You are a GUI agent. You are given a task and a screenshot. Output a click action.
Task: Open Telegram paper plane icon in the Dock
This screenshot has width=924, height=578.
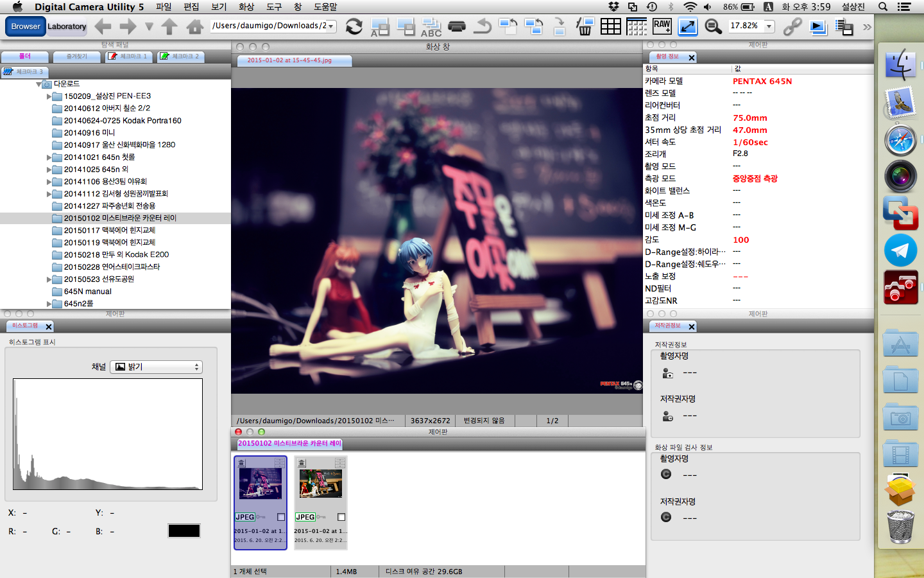click(x=900, y=250)
